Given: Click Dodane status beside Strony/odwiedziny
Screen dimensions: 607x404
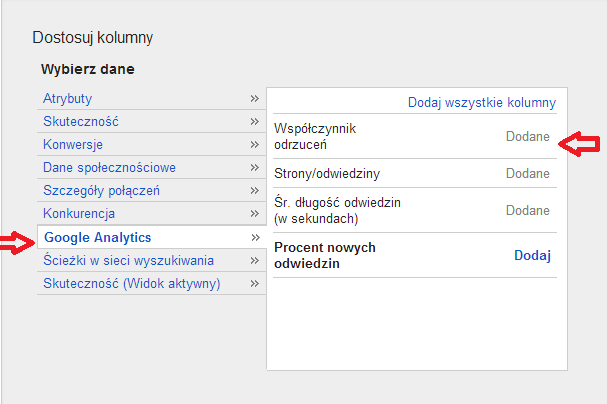Looking at the screenshot, I should tap(527, 173).
